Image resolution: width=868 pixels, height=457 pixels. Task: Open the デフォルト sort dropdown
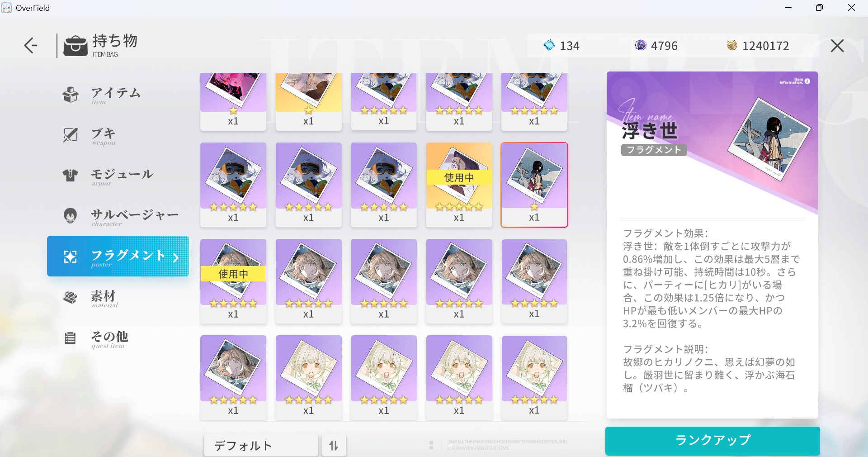click(261, 446)
